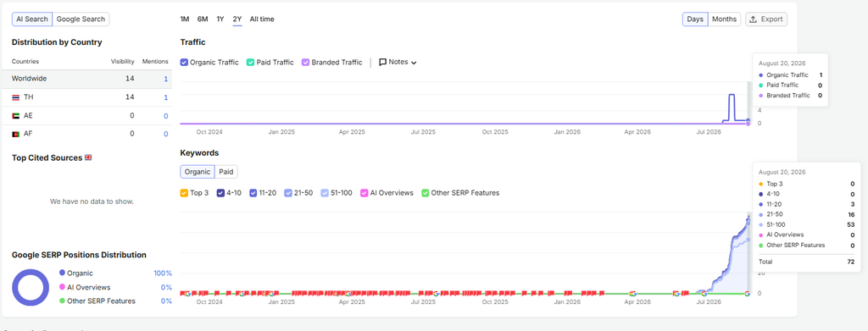Click the UAE flag icon
Image resolution: width=868 pixels, height=331 pixels.
(x=15, y=116)
